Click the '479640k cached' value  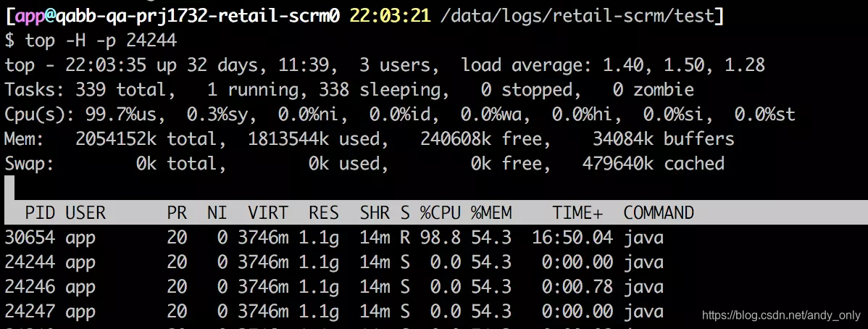click(654, 163)
